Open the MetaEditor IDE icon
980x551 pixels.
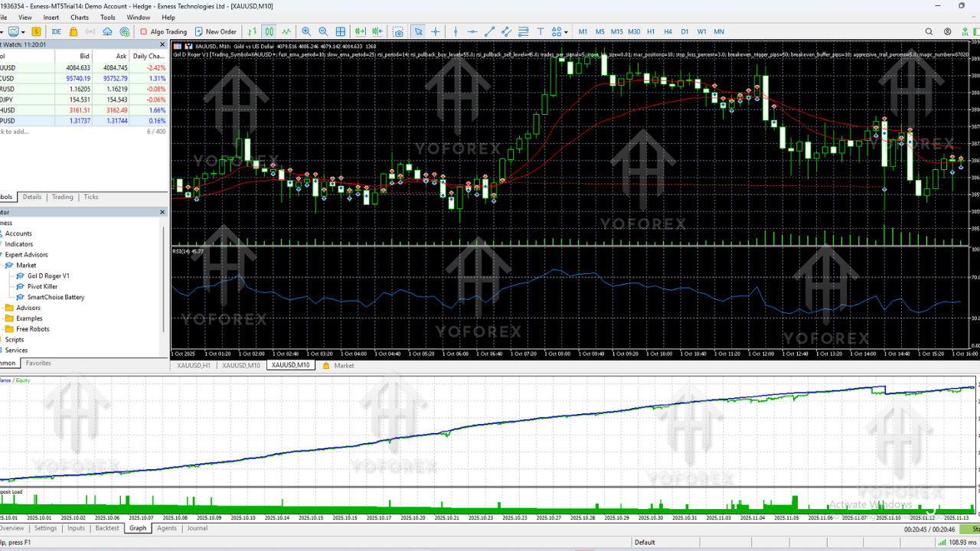pos(57,31)
